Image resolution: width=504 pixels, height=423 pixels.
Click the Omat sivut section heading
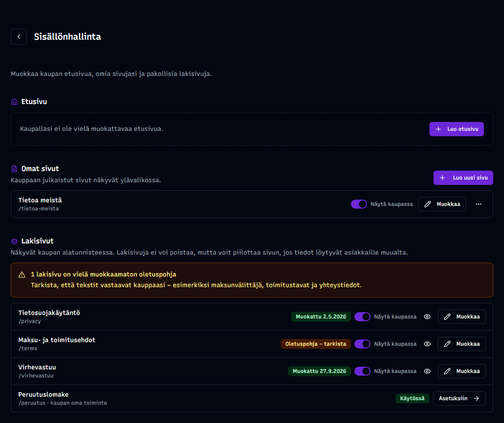[x=40, y=169]
